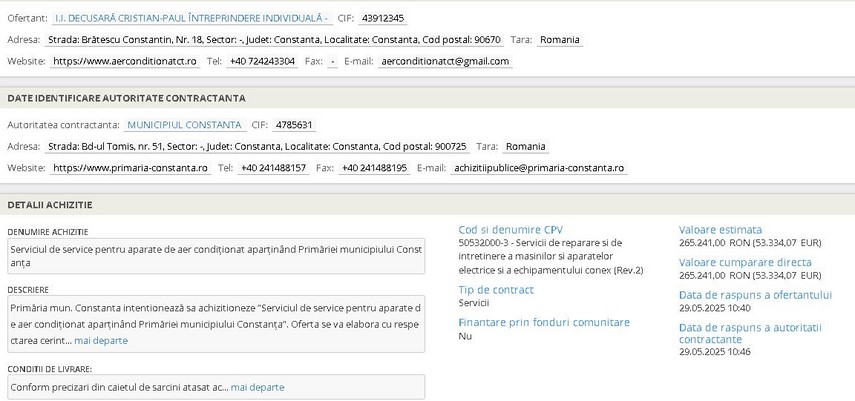Click the 'Valoare estimata' label

720,230
